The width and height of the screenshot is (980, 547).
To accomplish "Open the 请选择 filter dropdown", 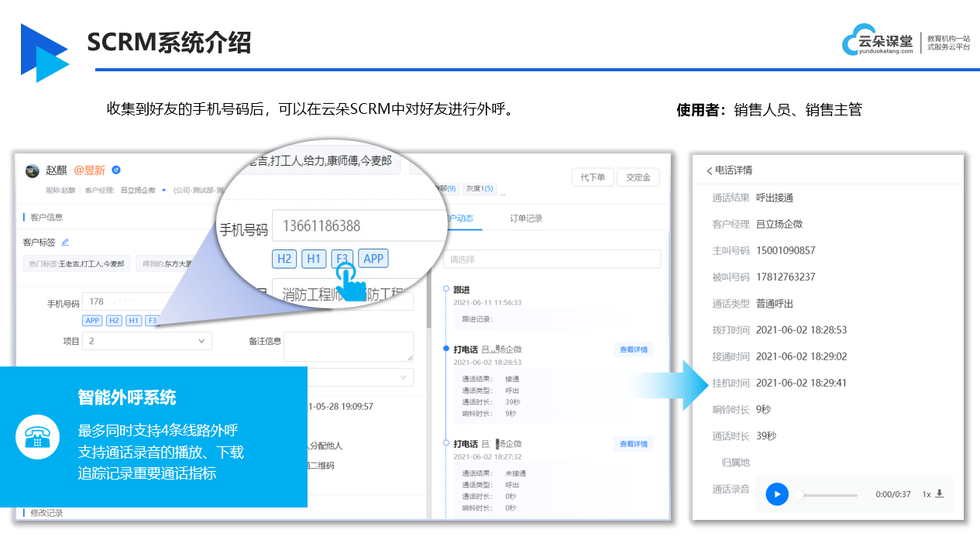I will (x=552, y=259).
